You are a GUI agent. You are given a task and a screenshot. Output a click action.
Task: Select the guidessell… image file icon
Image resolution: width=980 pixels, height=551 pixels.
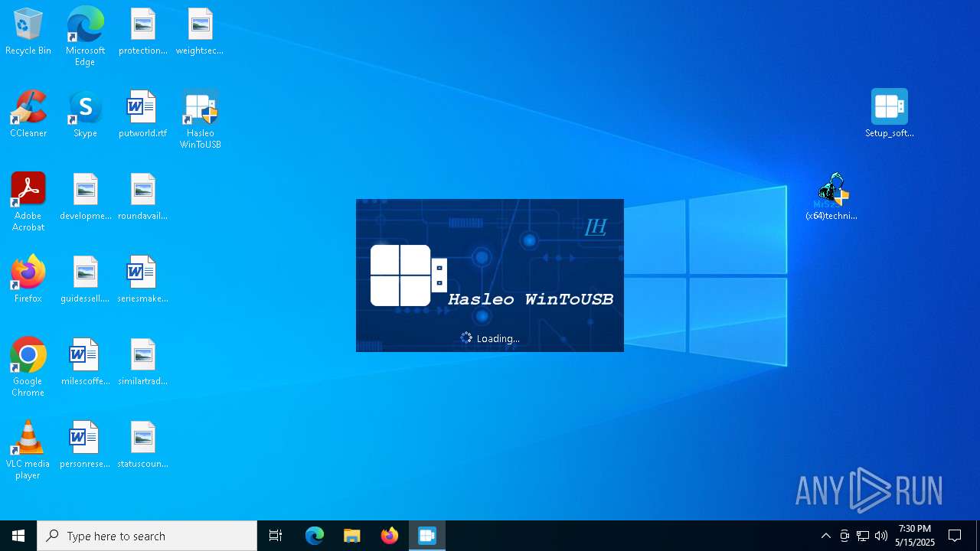(x=85, y=280)
